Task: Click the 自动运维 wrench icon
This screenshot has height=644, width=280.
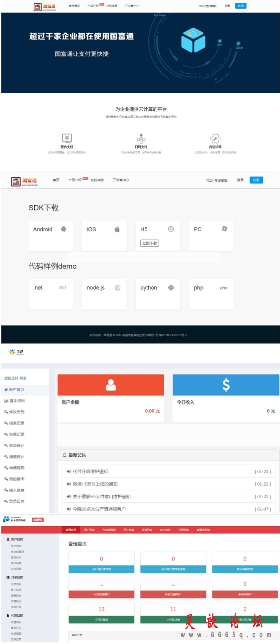Action: [x=215, y=138]
